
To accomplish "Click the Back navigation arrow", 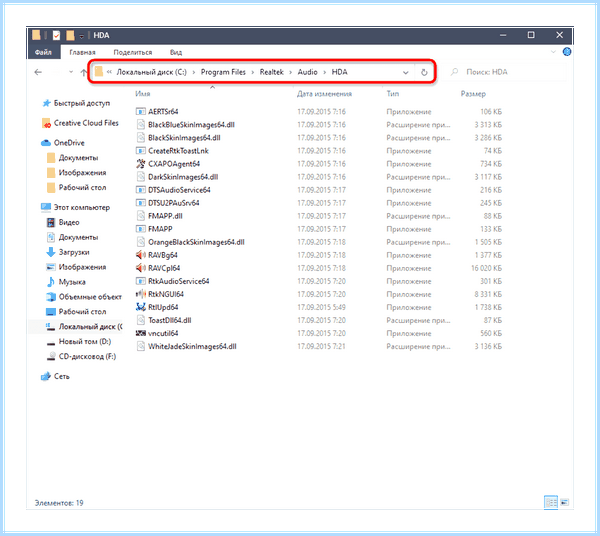I will click(38, 72).
